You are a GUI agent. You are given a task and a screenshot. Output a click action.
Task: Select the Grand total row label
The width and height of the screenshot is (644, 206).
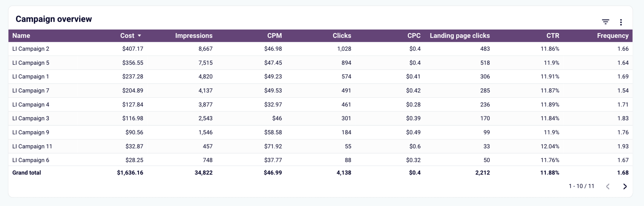(x=27, y=173)
